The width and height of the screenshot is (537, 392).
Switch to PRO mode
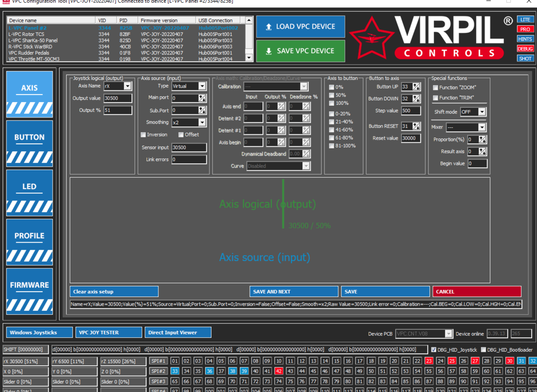[x=525, y=29]
